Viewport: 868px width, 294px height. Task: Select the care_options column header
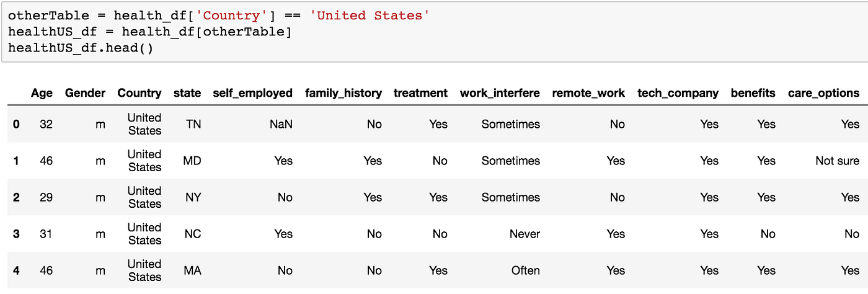823,93
